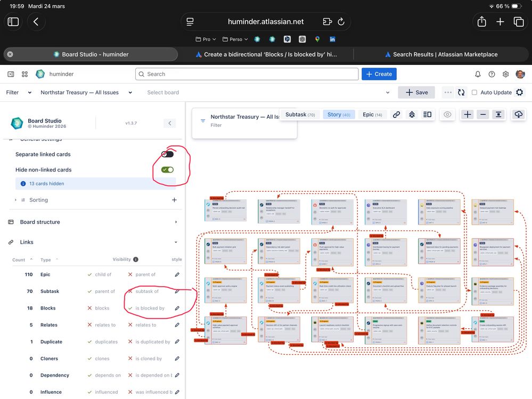The width and height of the screenshot is (532, 399).
Task: Open the user profile avatar
Action: click(x=520, y=74)
